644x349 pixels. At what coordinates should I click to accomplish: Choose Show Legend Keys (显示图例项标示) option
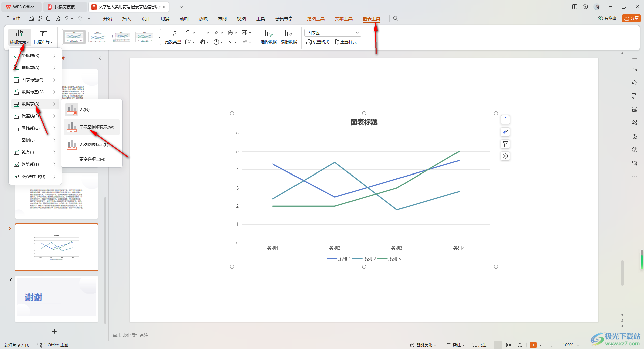pos(92,127)
